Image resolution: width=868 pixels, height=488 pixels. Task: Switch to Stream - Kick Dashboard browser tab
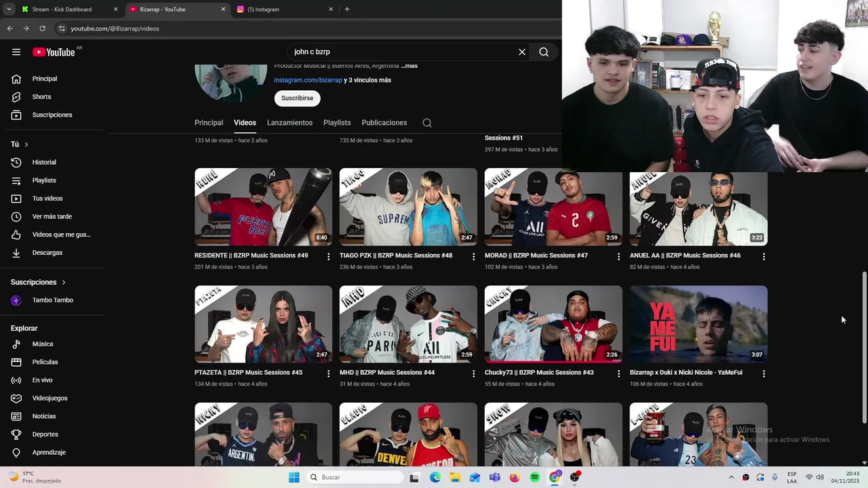point(68,9)
